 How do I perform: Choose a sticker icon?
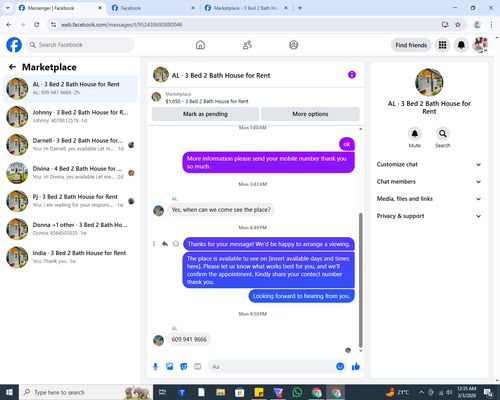(184, 367)
